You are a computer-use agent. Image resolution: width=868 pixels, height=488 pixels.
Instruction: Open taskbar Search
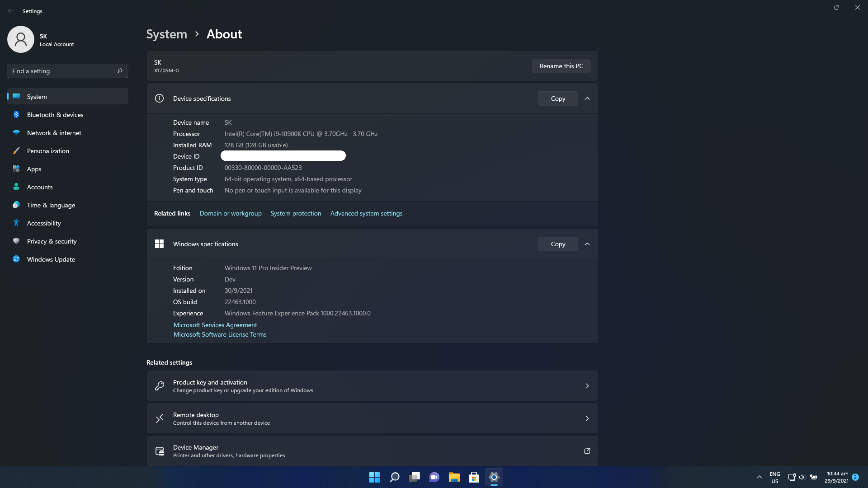(394, 477)
